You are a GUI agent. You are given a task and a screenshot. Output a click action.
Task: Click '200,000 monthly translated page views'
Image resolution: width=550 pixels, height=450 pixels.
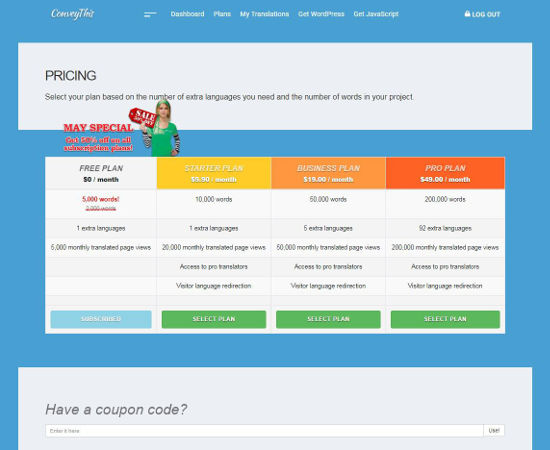(x=445, y=248)
